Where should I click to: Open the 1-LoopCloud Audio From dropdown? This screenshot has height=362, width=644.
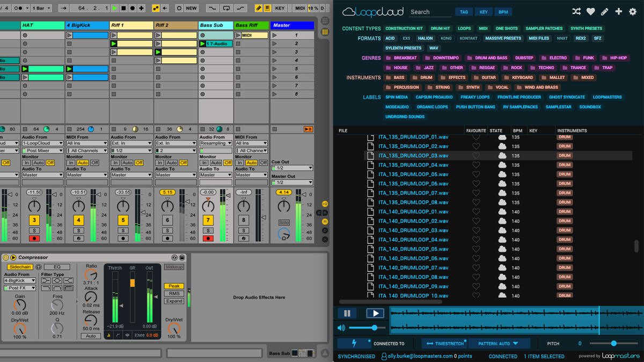pos(42,144)
